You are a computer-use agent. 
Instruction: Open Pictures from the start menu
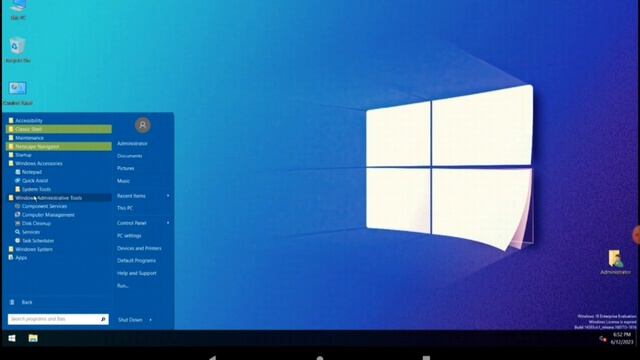point(126,168)
